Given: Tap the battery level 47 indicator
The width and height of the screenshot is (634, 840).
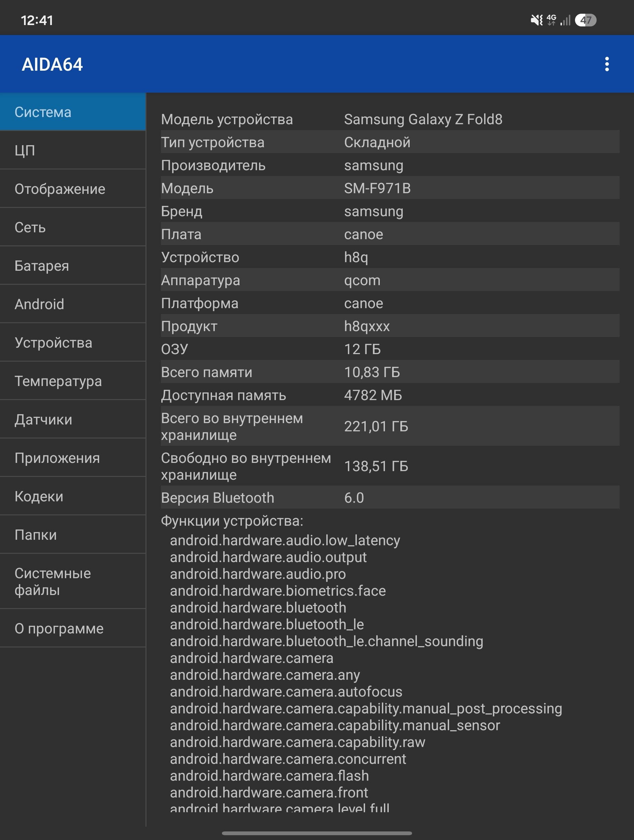Looking at the screenshot, I should pyautogui.click(x=585, y=20).
